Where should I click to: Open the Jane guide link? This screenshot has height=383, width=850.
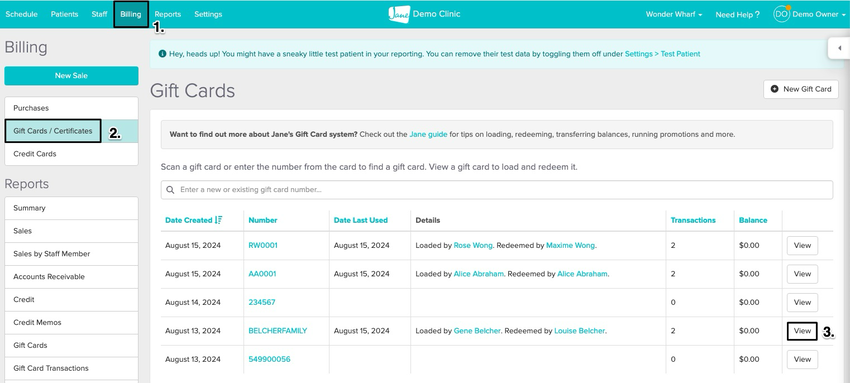coord(428,134)
